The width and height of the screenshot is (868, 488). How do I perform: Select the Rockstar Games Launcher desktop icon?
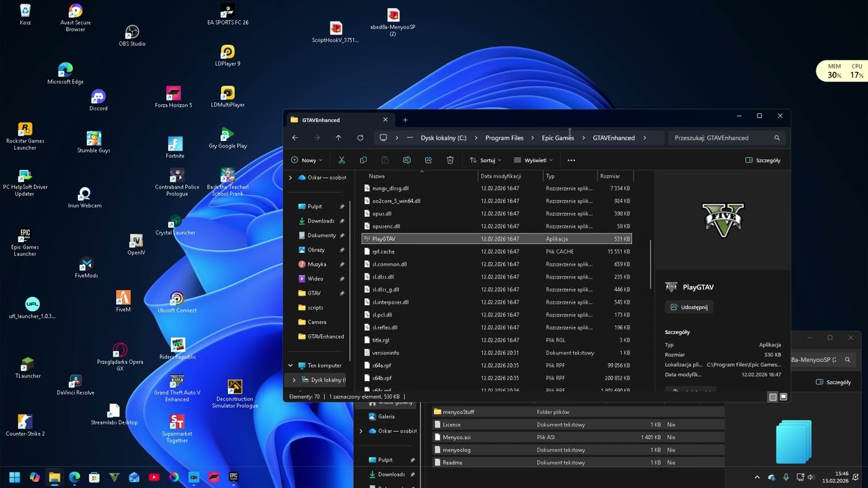point(25,136)
